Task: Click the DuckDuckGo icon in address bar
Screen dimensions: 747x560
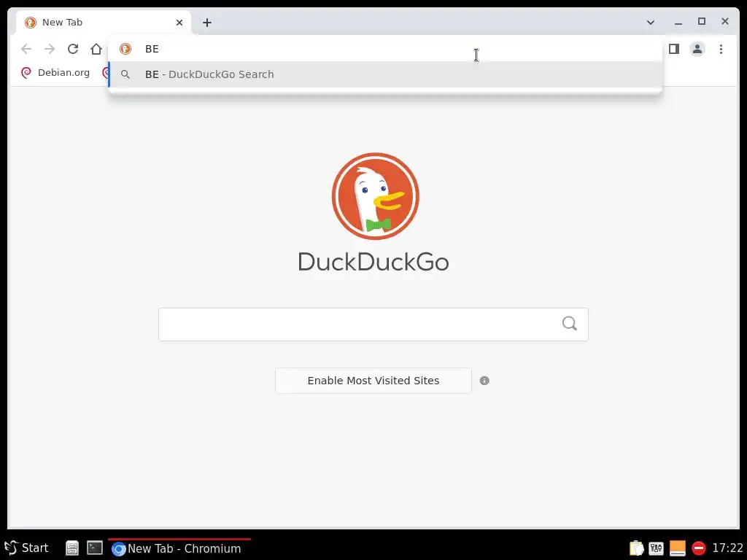Action: (125, 49)
